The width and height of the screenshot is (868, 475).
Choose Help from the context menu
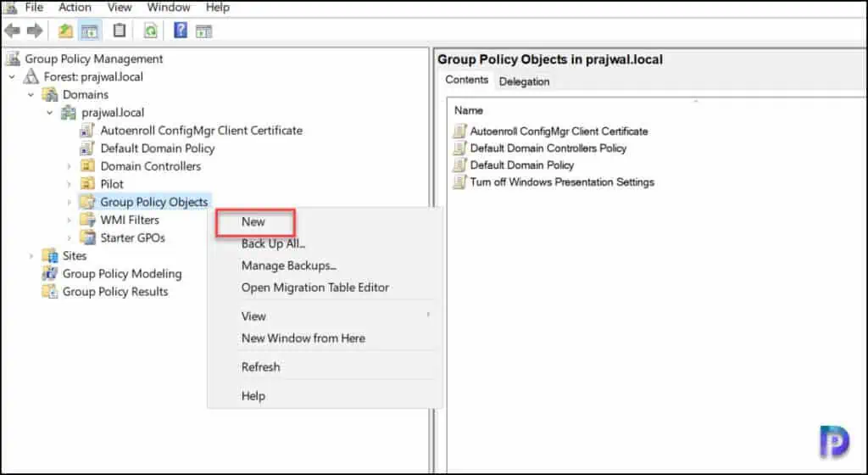[325, 396]
